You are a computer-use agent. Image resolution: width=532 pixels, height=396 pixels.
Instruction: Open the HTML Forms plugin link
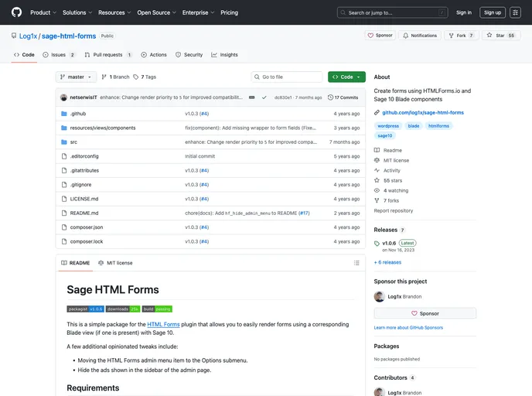point(163,324)
